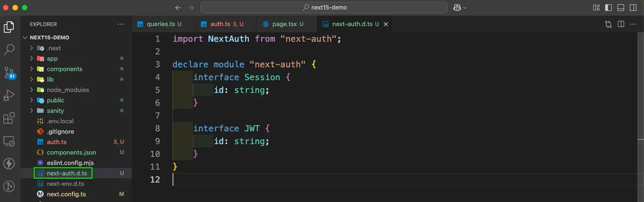Toggle the secondary side bar visibility

pyautogui.click(x=633, y=8)
